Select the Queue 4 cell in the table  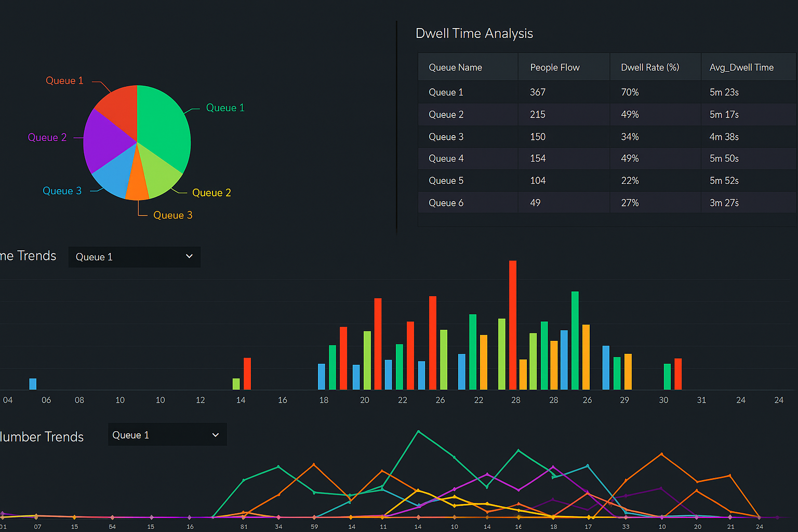[446, 158]
